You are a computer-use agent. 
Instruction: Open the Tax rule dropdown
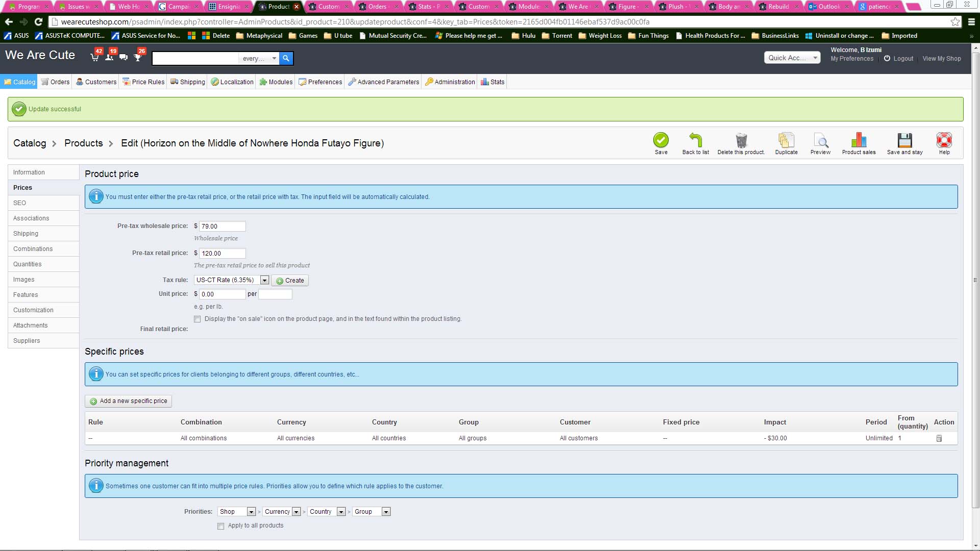click(x=231, y=280)
